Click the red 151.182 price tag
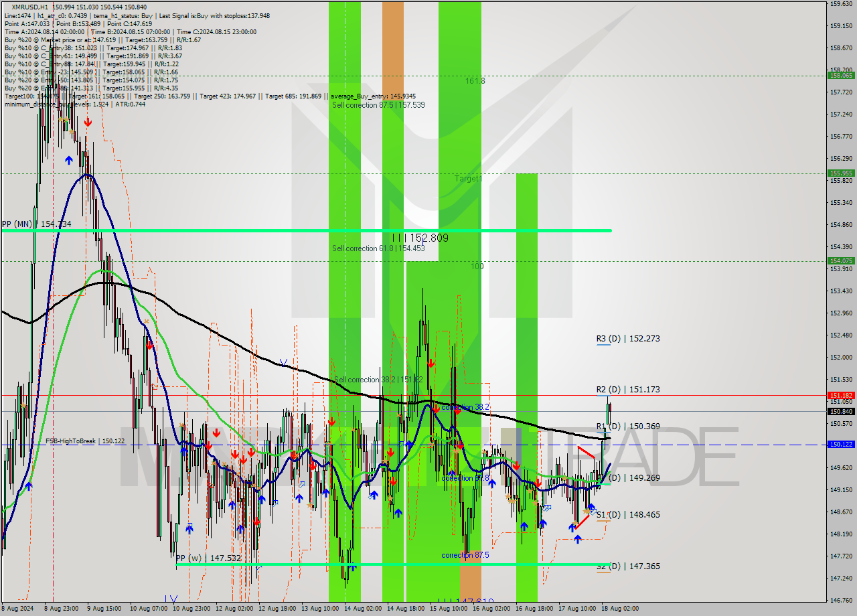This screenshot has width=857, height=616. pyautogui.click(x=840, y=396)
